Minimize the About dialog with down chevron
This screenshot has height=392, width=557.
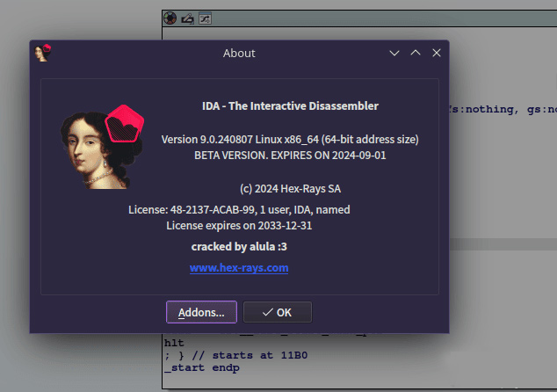pyautogui.click(x=395, y=53)
